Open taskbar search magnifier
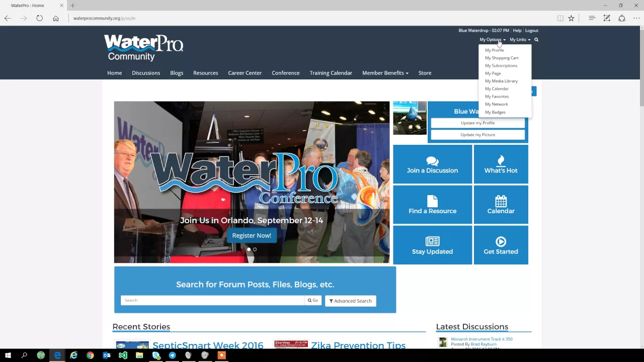 24,355
